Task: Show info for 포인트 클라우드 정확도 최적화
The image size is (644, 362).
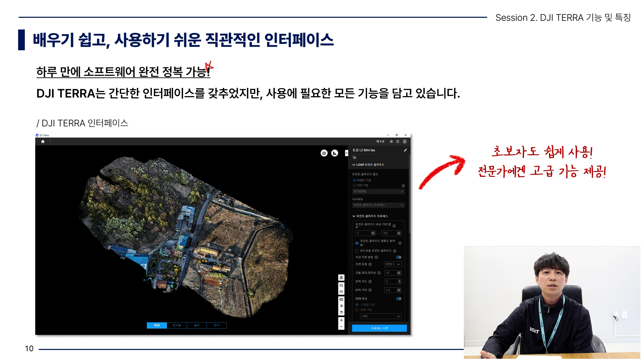Action: point(400,243)
